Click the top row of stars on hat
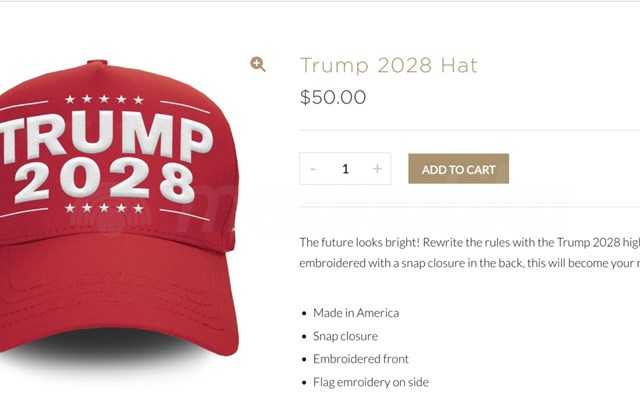The image size is (640, 400). pyautogui.click(x=104, y=99)
